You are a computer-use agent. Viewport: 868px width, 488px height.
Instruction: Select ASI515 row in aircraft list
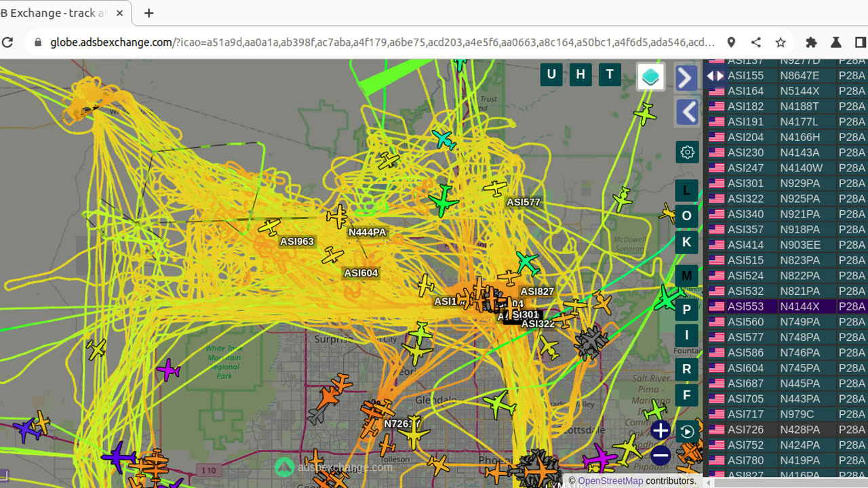point(787,260)
